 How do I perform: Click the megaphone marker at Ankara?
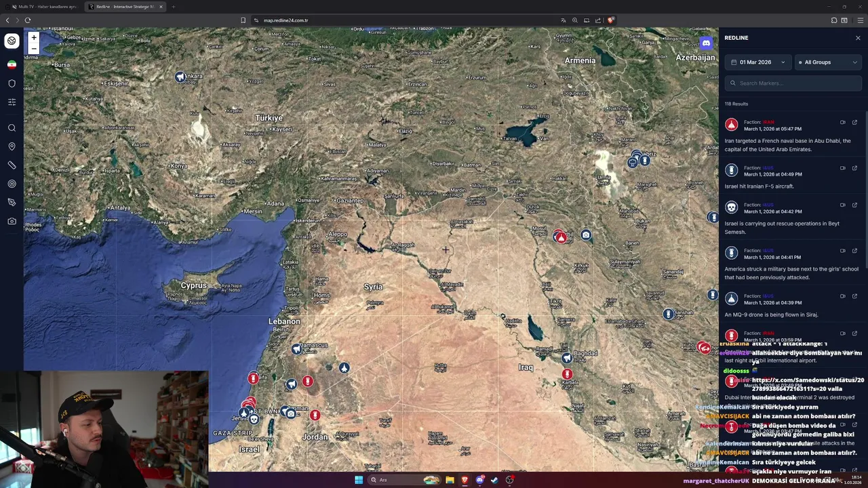(180, 77)
